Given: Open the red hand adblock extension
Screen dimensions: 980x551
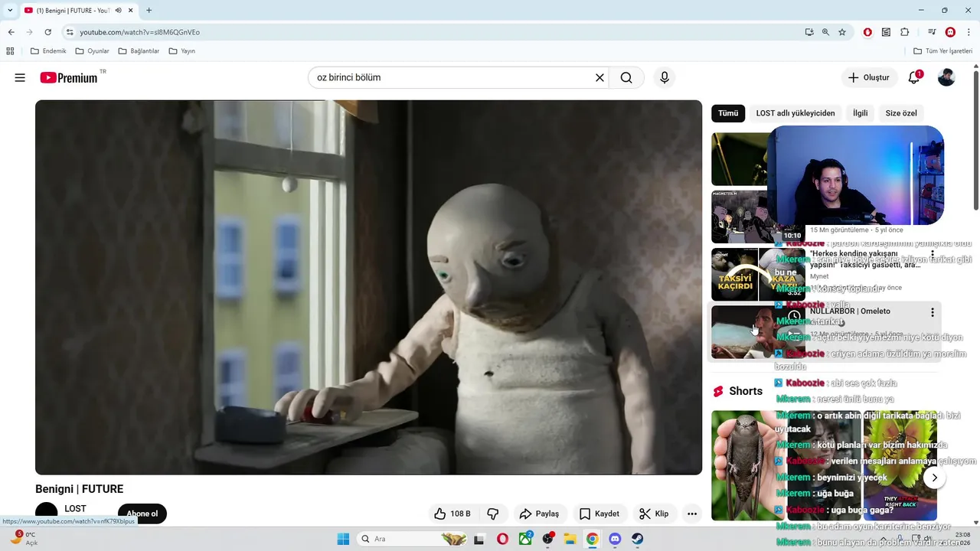Looking at the screenshot, I should [x=867, y=32].
